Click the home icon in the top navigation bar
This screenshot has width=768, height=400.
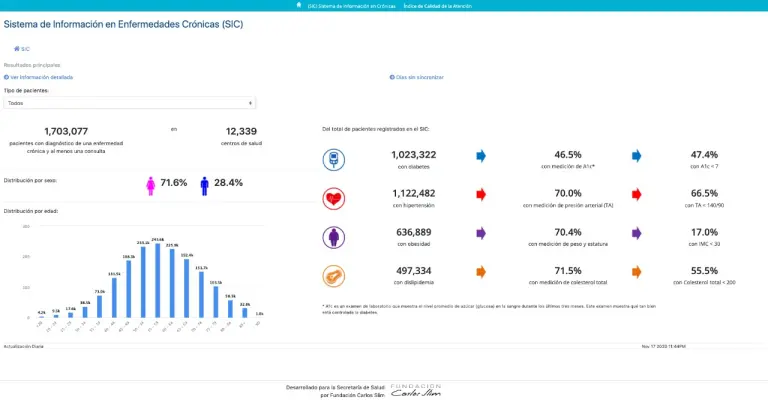tap(299, 6)
